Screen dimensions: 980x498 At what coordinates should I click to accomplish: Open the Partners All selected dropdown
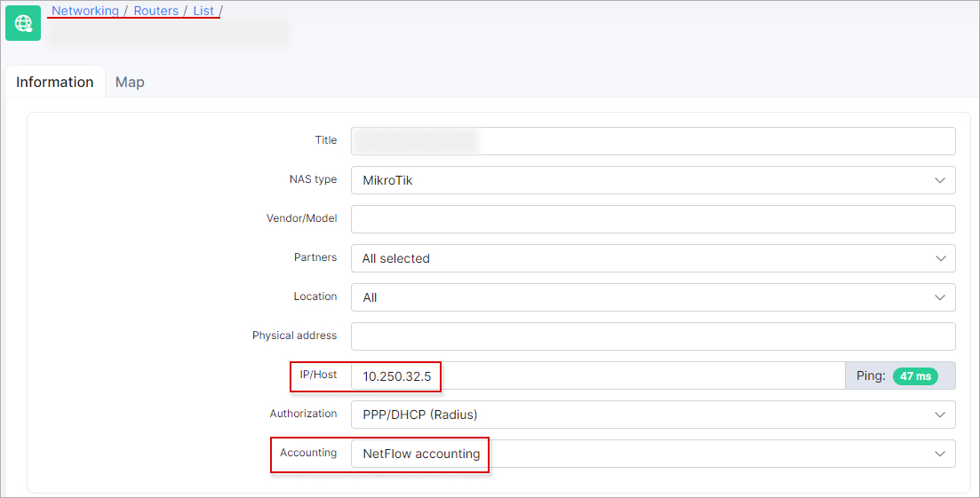tap(653, 258)
